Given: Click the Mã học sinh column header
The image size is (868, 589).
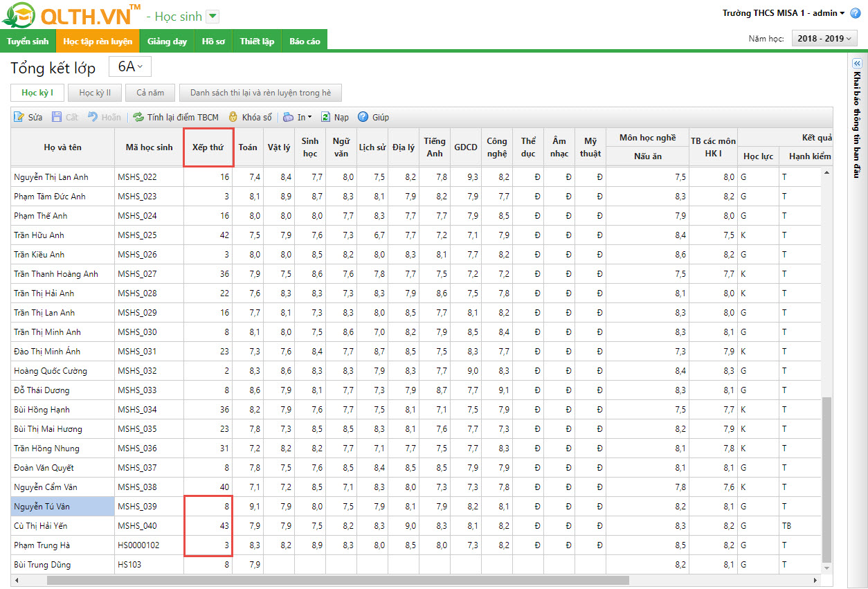Looking at the screenshot, I should [x=150, y=147].
